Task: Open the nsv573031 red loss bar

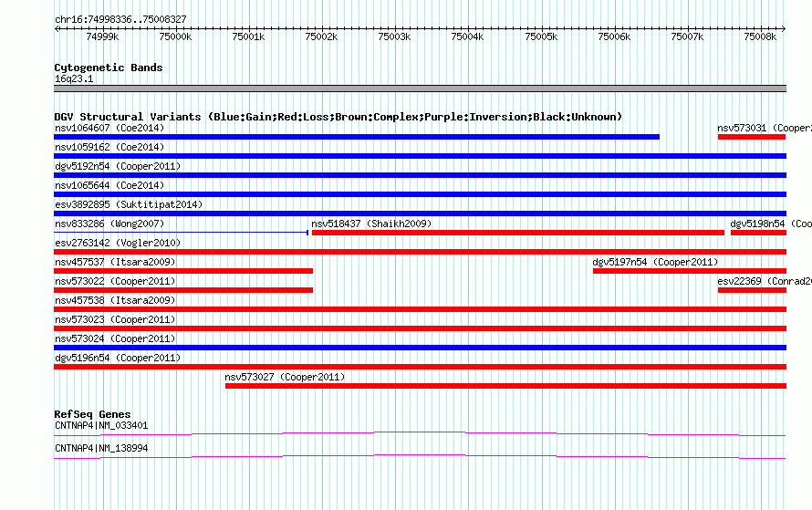Action: pos(752,137)
